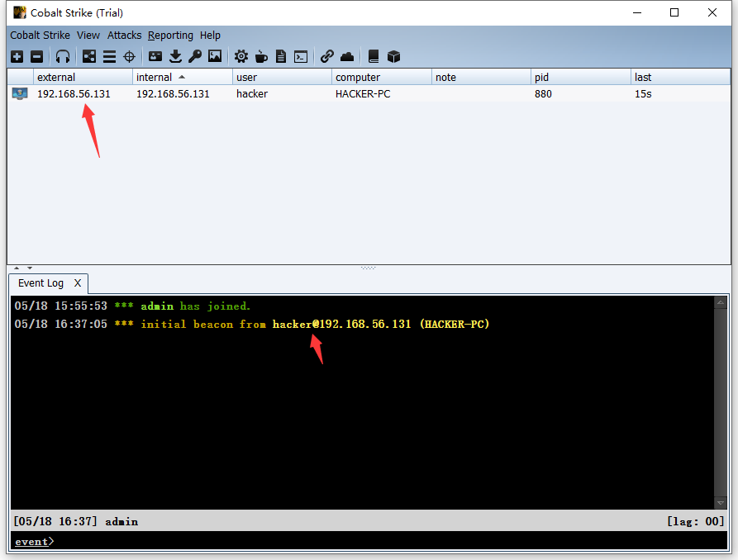Switch to the pivot graph view icon

click(x=89, y=57)
